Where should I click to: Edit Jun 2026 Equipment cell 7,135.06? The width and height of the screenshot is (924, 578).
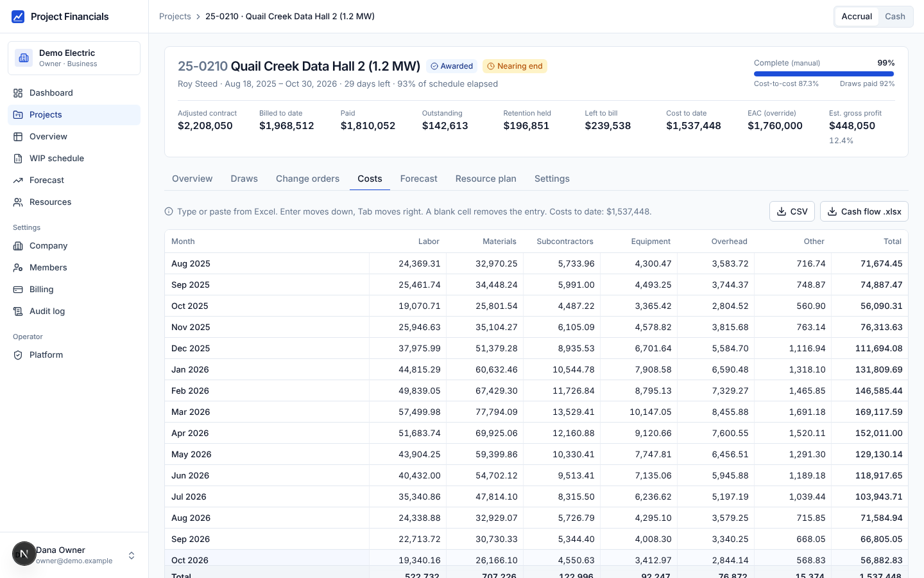[638, 475]
